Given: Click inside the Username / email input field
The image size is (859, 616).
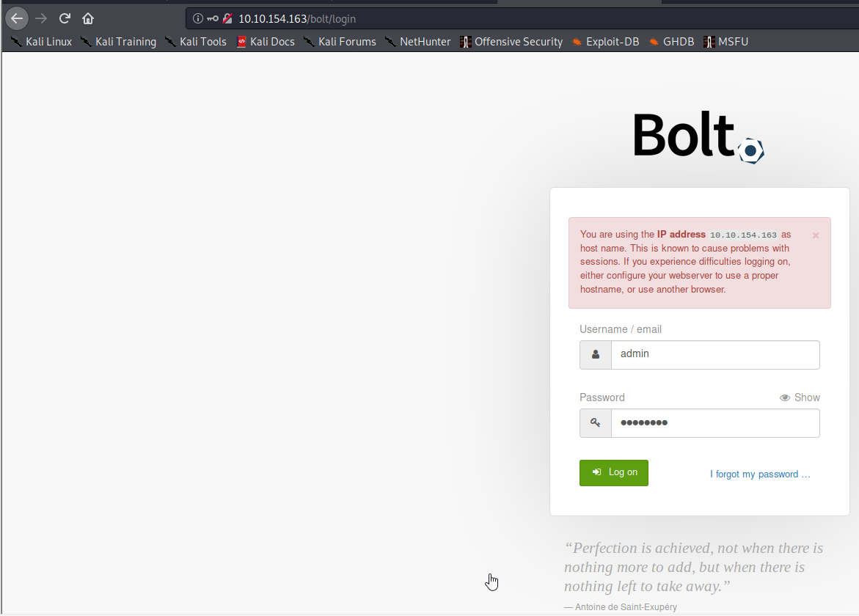Looking at the screenshot, I should (x=715, y=354).
